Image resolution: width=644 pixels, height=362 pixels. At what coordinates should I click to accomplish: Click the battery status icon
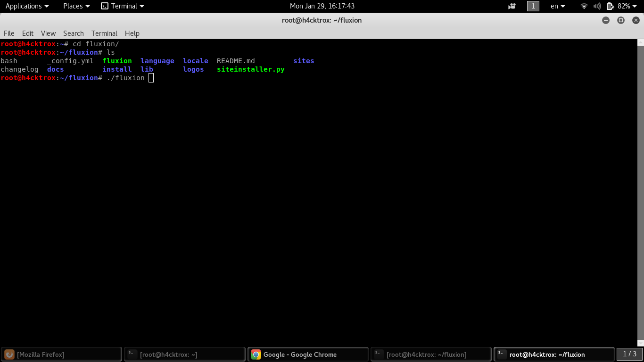pos(609,6)
